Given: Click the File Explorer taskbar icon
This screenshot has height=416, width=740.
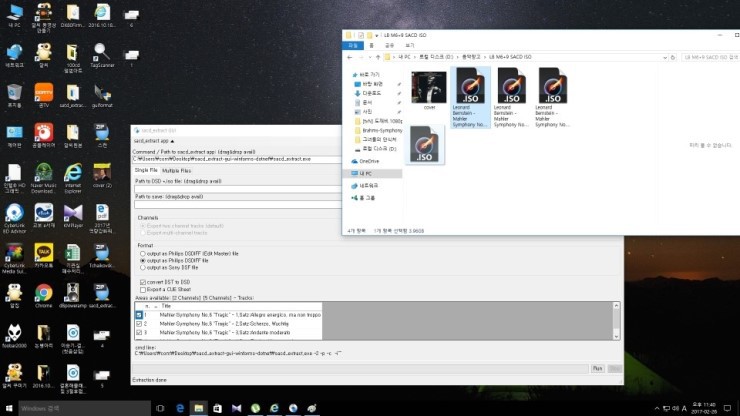Looking at the screenshot, I should tap(199, 408).
